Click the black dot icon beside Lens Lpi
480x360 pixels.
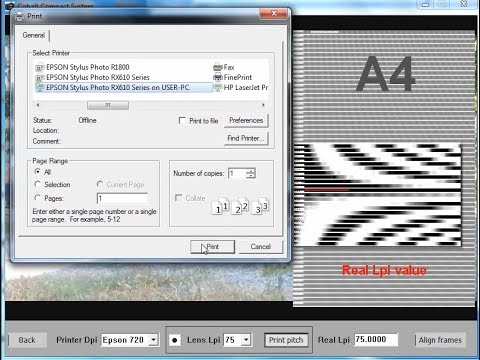[x=175, y=340]
